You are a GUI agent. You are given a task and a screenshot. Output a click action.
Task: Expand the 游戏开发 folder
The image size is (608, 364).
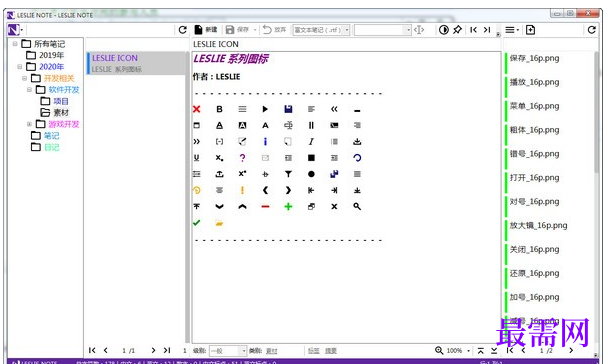click(x=29, y=124)
